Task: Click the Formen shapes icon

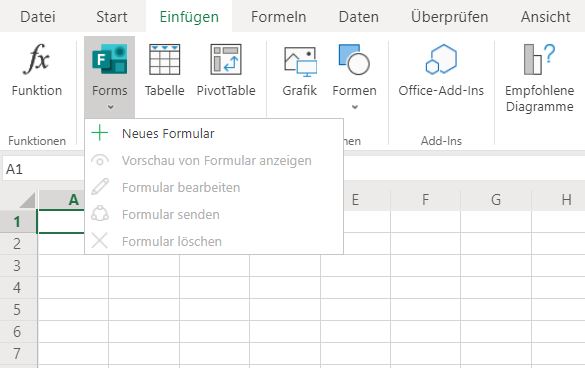Action: coord(354,59)
